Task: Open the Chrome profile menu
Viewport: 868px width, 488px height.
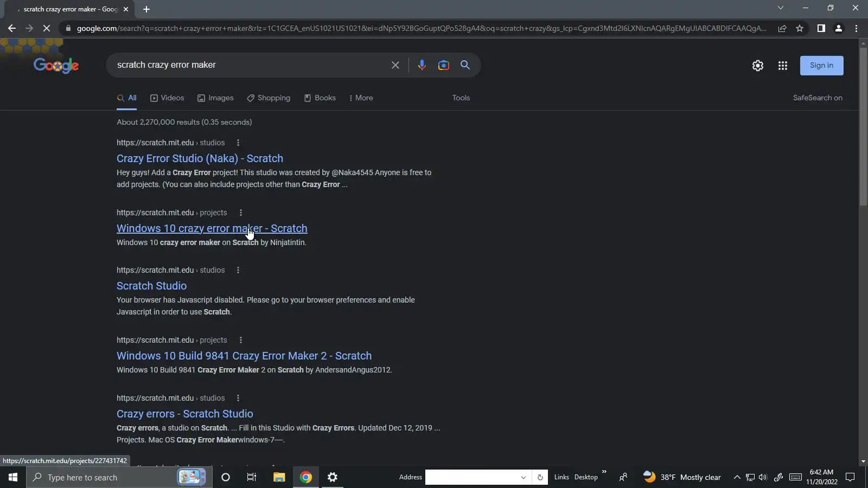Action: [839, 28]
